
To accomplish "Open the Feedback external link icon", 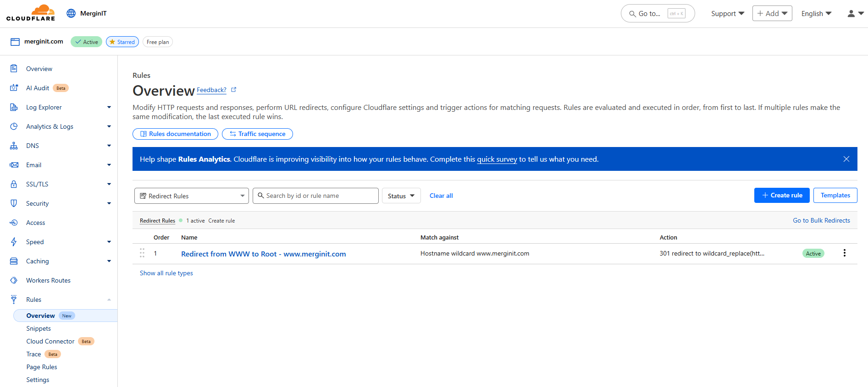I will (233, 90).
